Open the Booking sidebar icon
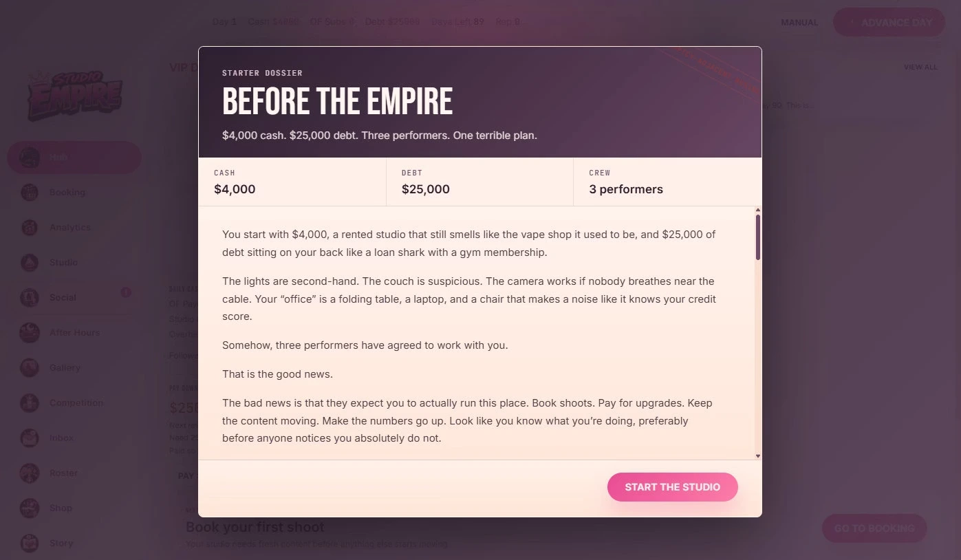 coord(30,193)
